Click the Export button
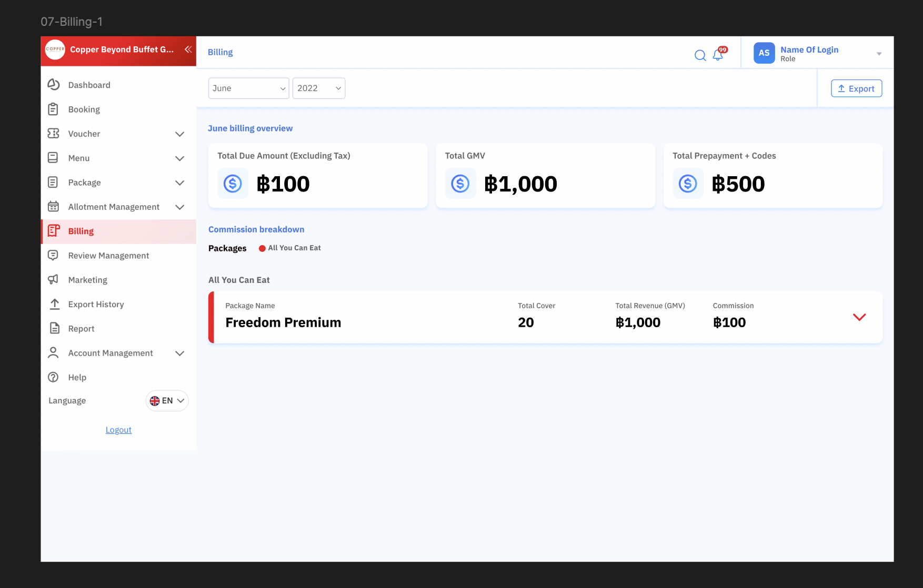The width and height of the screenshot is (923, 588). 856,89
